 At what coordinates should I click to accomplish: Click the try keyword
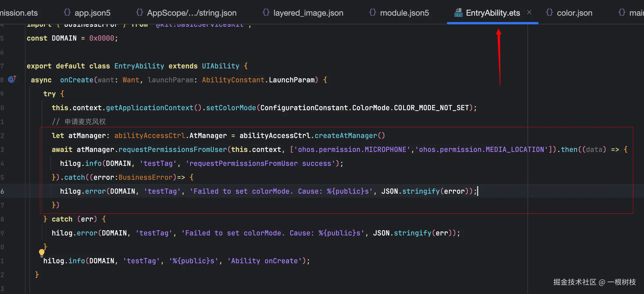(49, 94)
